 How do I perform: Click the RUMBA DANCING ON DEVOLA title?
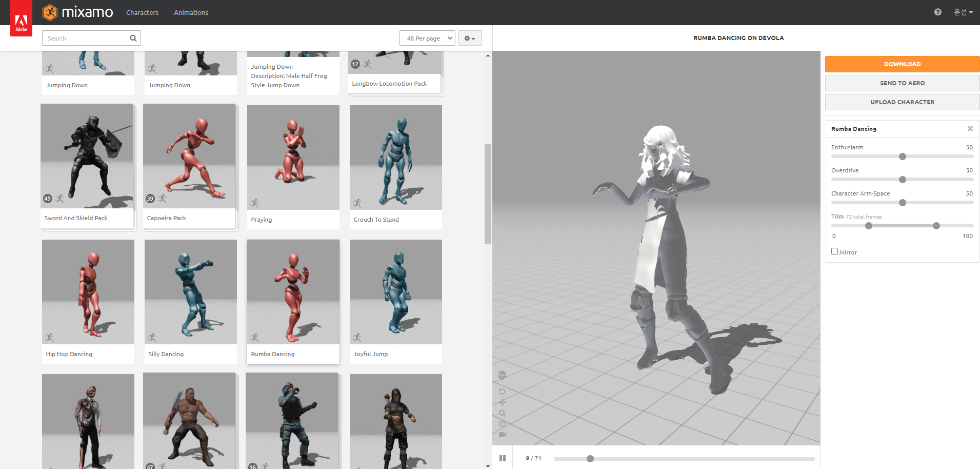pyautogui.click(x=738, y=38)
